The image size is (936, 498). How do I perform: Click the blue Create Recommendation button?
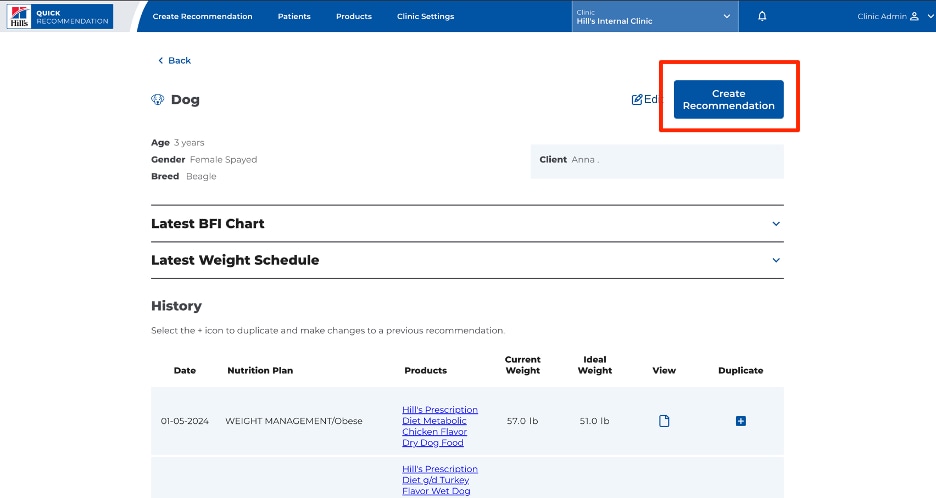point(728,99)
